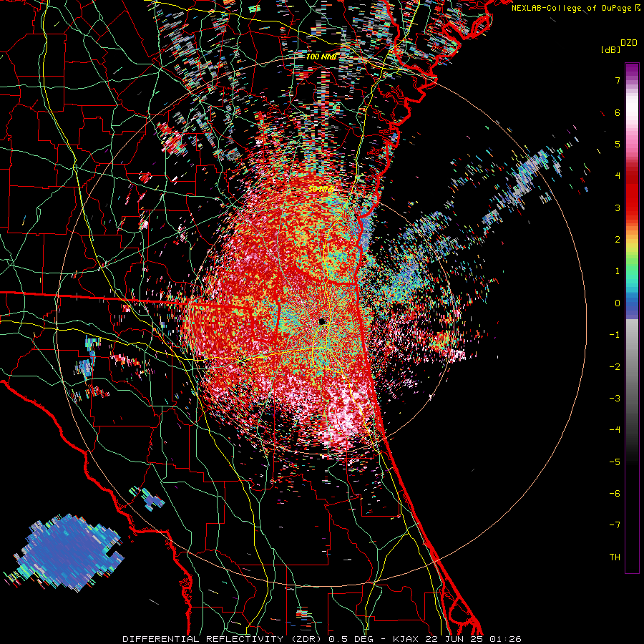Click the 5 value on the scale

coord(618,144)
